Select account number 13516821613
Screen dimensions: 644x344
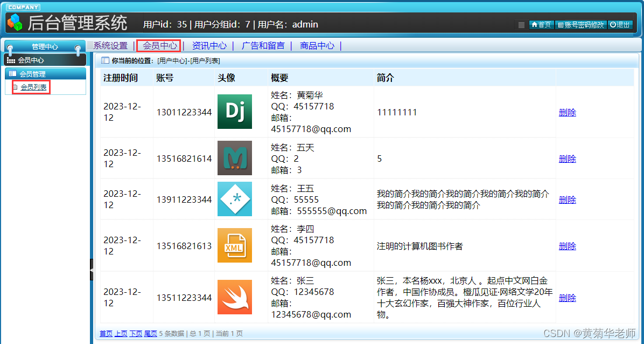184,246
